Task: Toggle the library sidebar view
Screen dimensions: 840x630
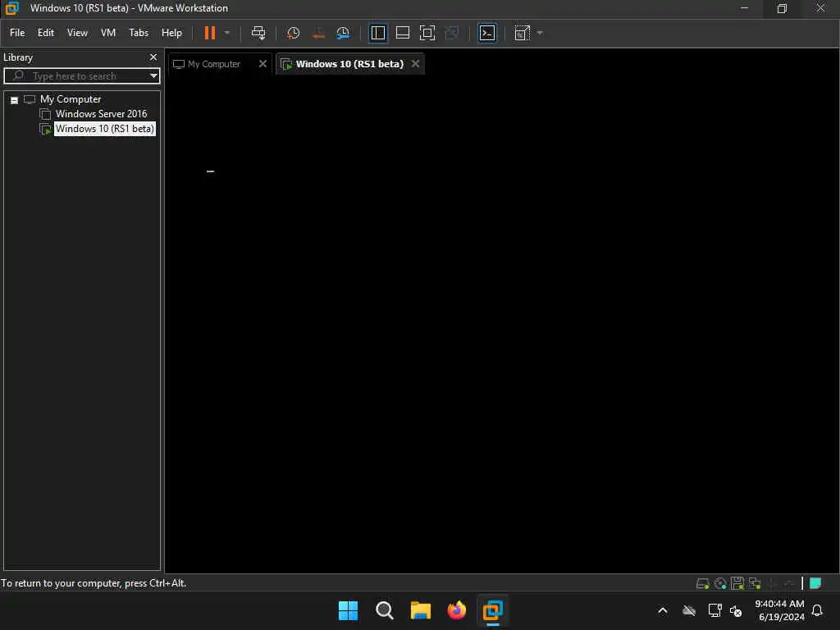Action: (377, 33)
